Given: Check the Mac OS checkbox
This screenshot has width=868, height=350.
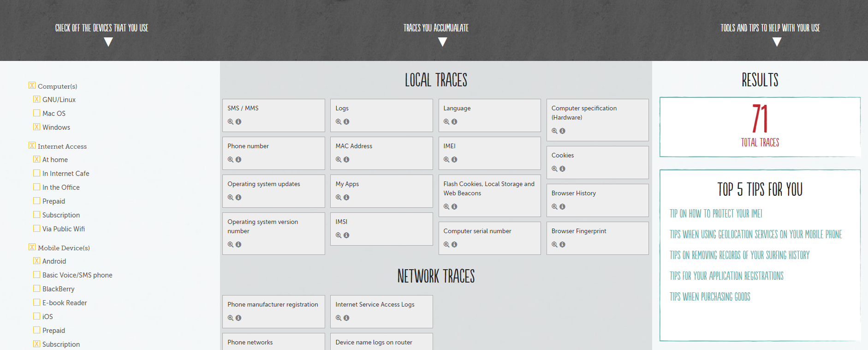Looking at the screenshot, I should tap(37, 113).
